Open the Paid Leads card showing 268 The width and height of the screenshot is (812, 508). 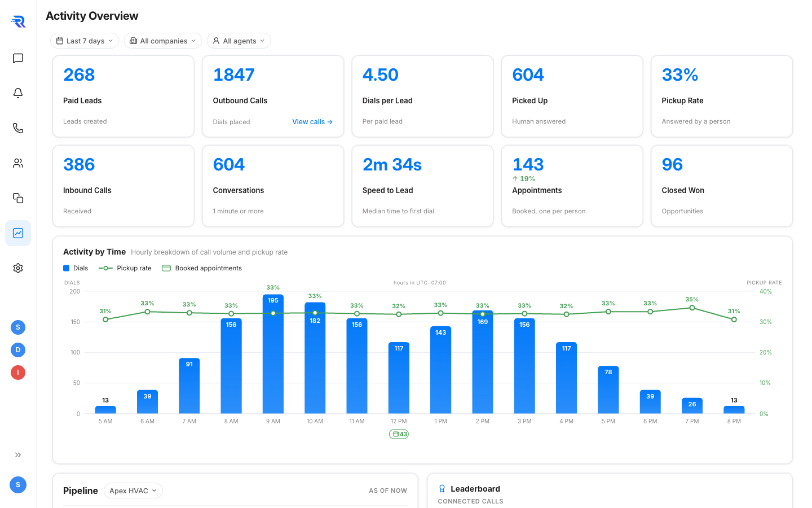pos(123,96)
